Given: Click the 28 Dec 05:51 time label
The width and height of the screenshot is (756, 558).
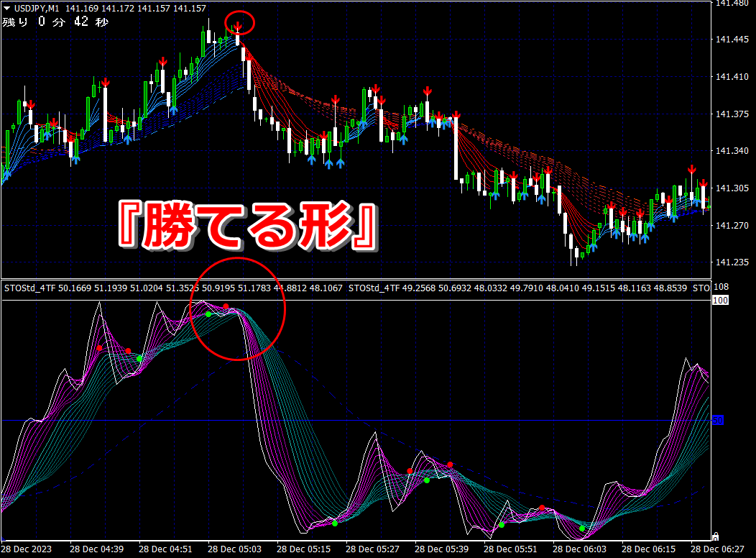Looking at the screenshot, I should tap(510, 549).
